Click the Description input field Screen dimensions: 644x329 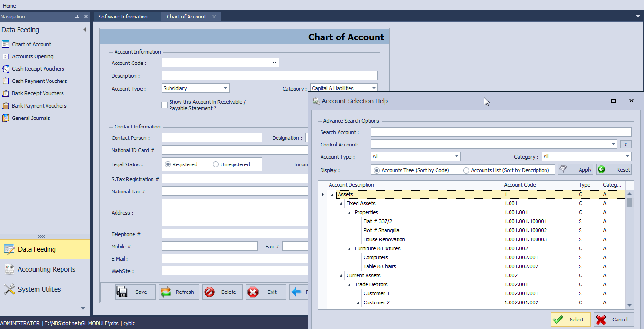[270, 75]
